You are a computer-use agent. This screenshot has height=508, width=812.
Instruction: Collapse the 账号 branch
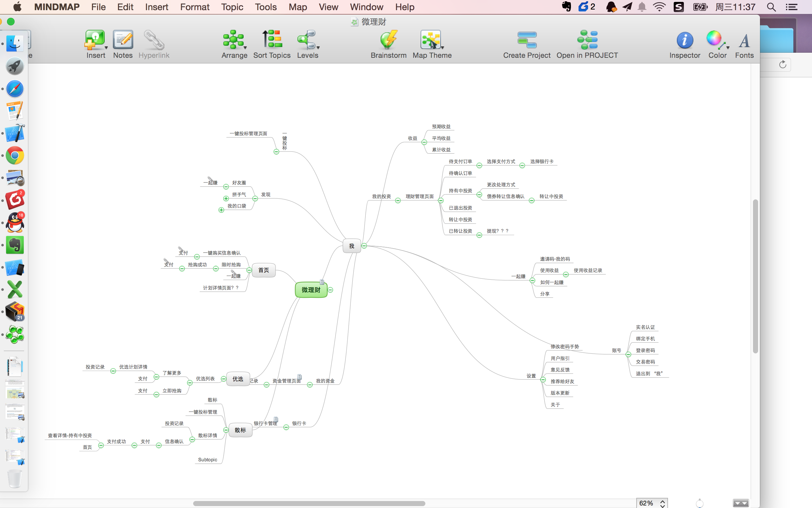[x=628, y=354]
